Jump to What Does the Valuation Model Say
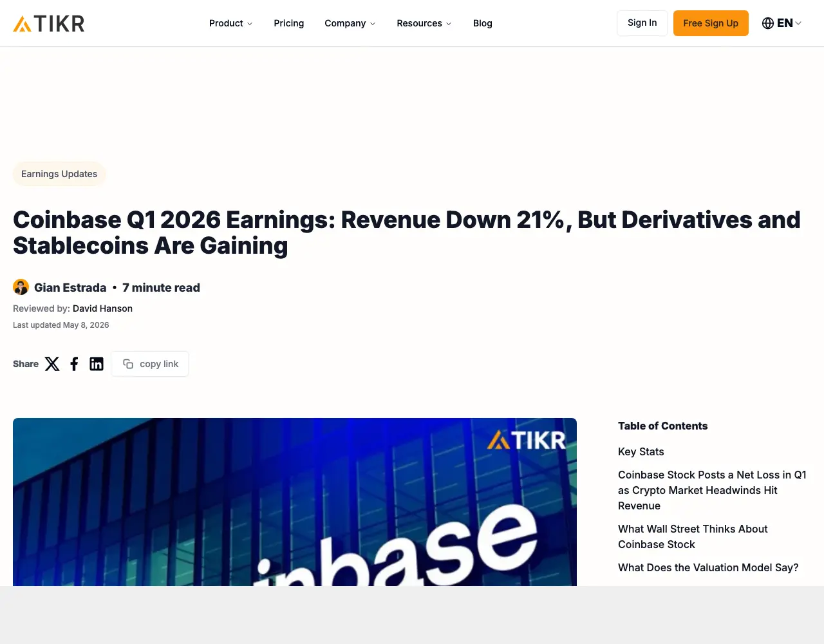This screenshot has width=824, height=644. [x=708, y=567]
